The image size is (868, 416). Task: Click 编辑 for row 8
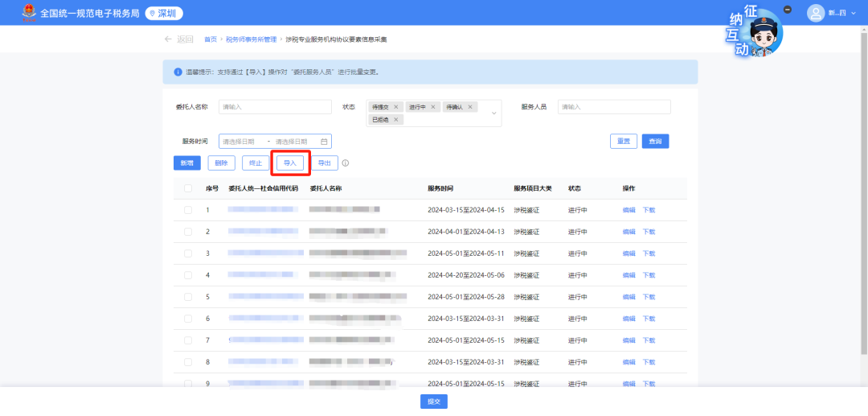(x=628, y=362)
